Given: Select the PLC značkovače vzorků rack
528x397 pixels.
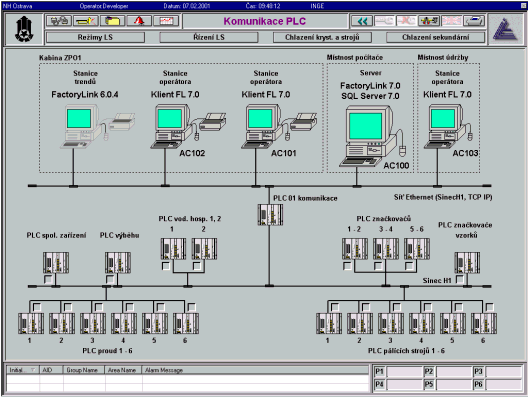Looking at the screenshot, I should point(467,263).
